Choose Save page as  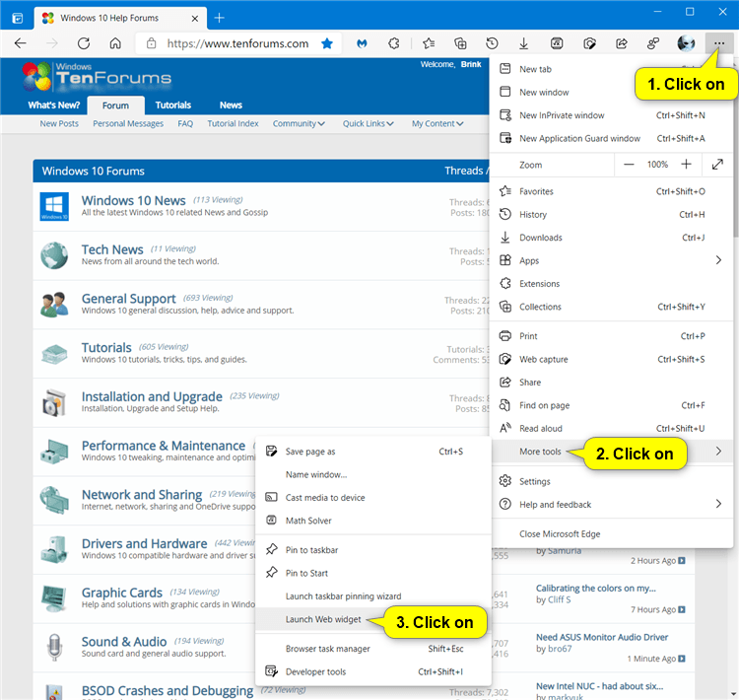coord(373,452)
